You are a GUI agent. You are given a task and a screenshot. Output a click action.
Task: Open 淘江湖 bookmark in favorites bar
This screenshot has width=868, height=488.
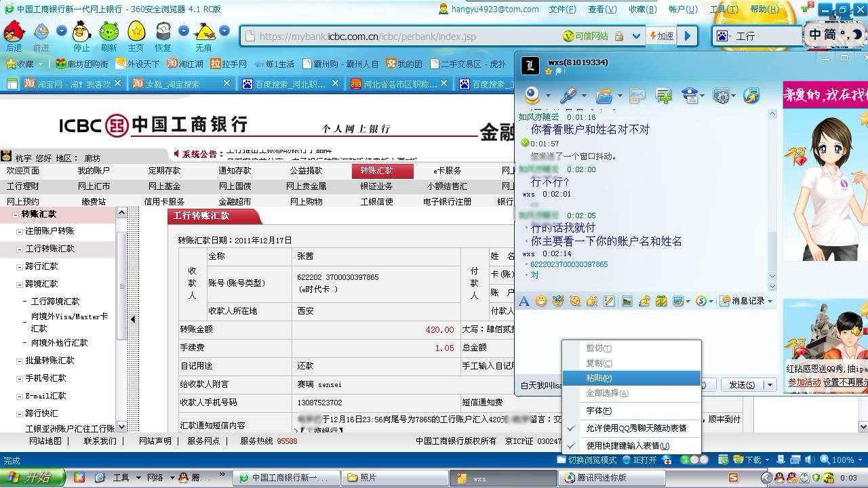[x=185, y=64]
